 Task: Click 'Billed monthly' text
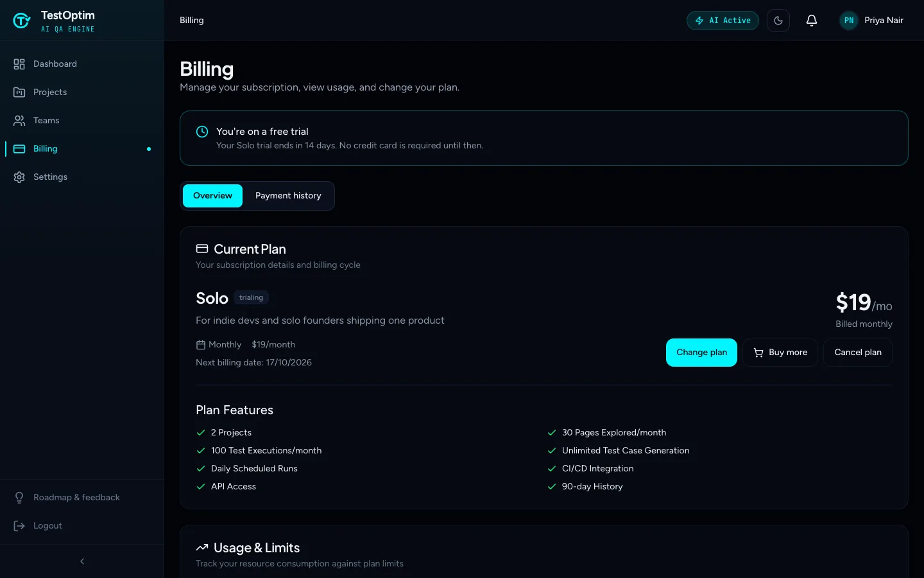864,324
